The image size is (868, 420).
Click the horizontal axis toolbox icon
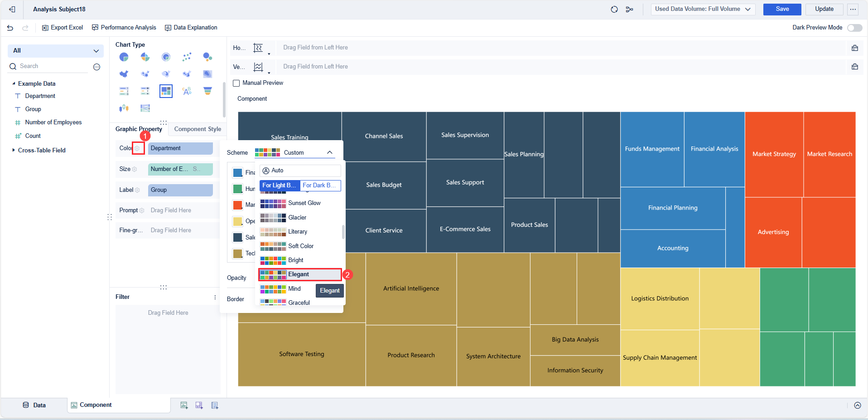855,48
